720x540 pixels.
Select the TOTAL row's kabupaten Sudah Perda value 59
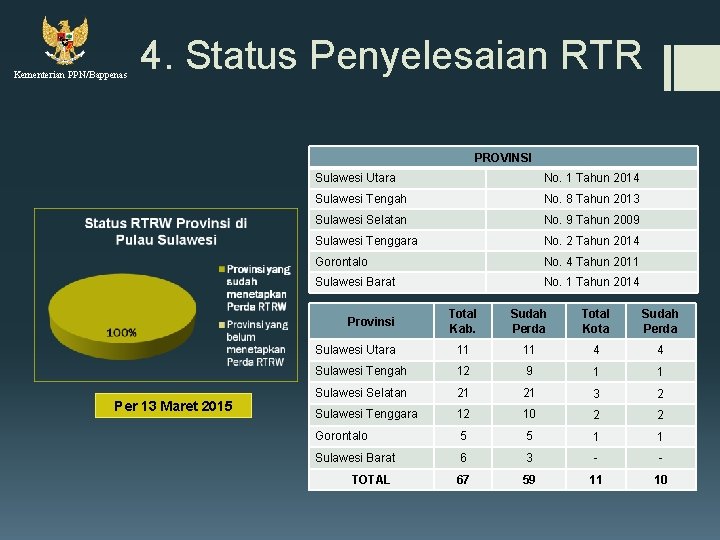click(x=529, y=480)
